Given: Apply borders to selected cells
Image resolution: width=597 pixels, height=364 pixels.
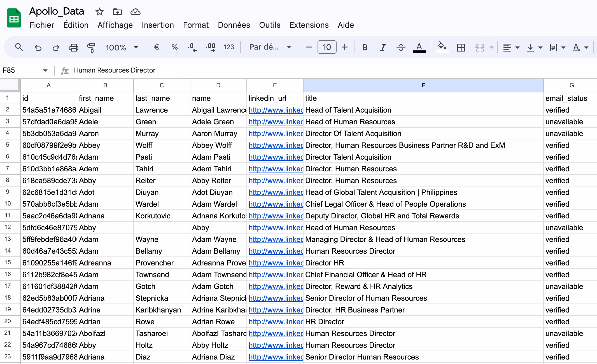Looking at the screenshot, I should point(461,47).
